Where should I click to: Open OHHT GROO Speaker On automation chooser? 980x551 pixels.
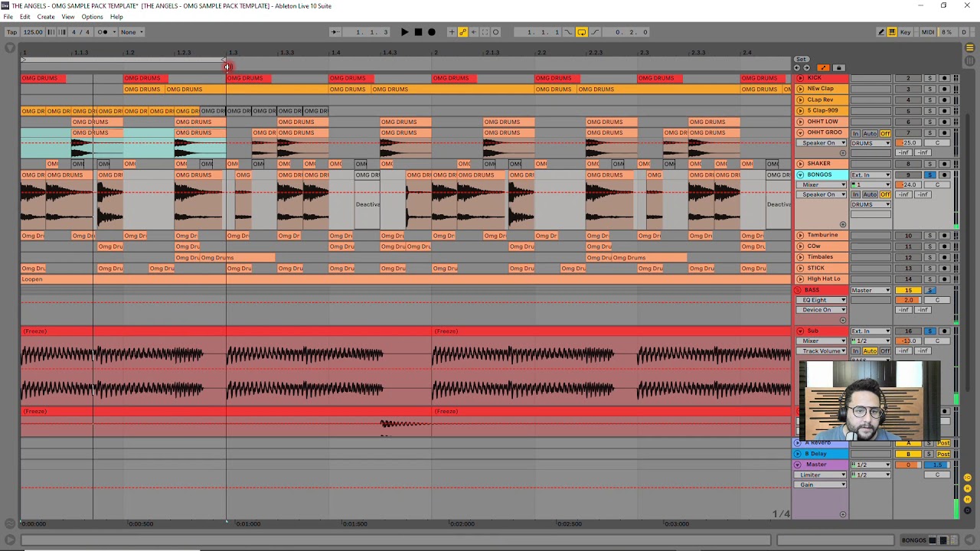822,143
